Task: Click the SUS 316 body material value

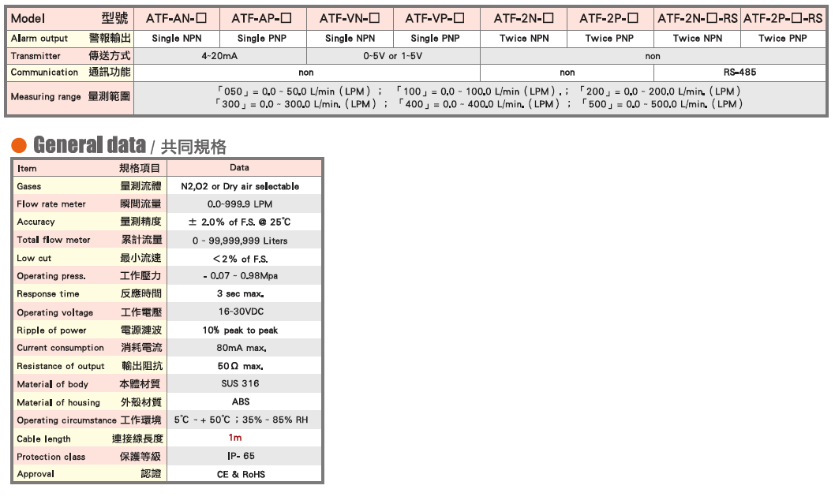Action: [240, 383]
